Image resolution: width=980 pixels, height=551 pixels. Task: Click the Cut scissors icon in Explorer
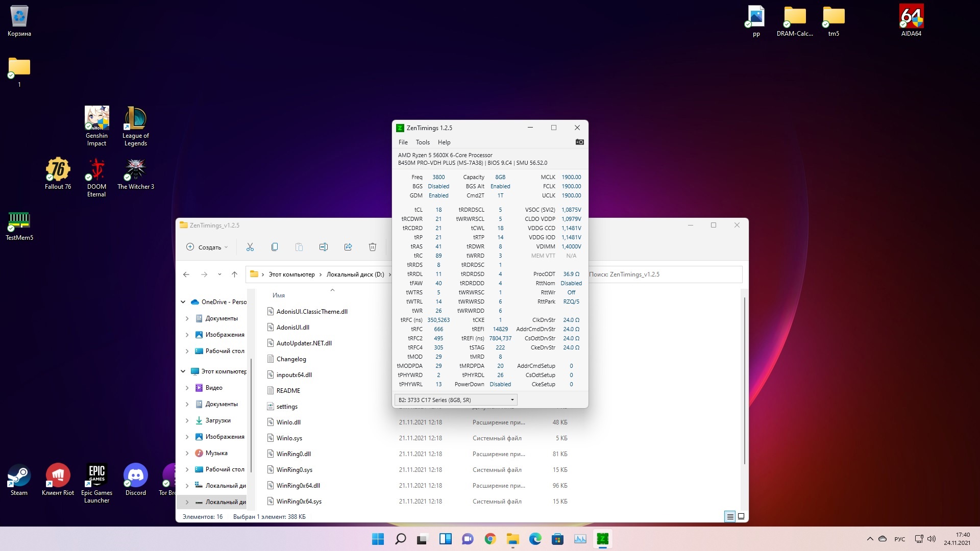250,247
